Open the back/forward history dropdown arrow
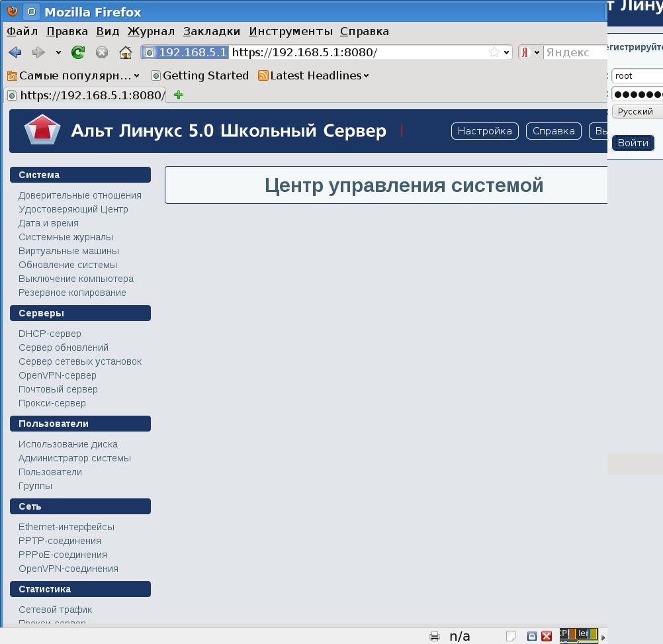The width and height of the screenshot is (663, 644). click(x=58, y=52)
